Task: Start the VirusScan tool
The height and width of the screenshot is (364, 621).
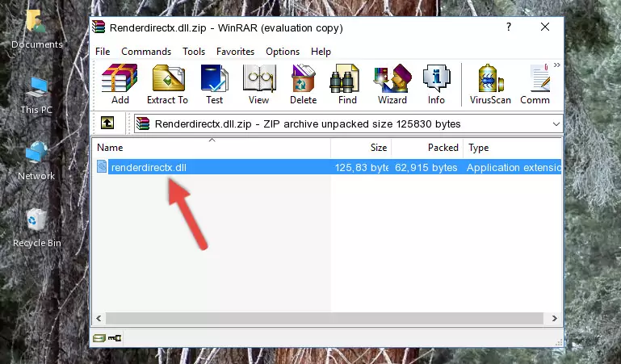Action: (490, 84)
